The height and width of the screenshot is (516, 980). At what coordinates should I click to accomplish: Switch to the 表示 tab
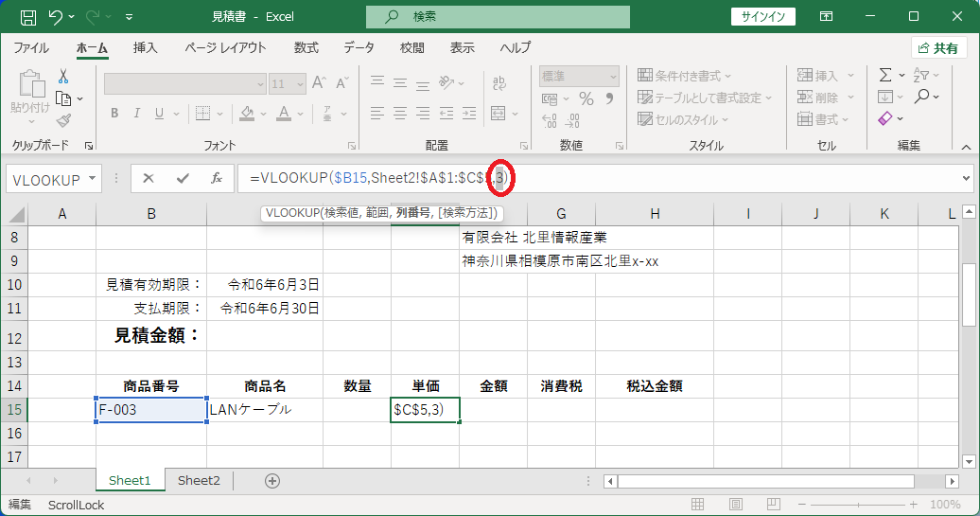(x=463, y=48)
